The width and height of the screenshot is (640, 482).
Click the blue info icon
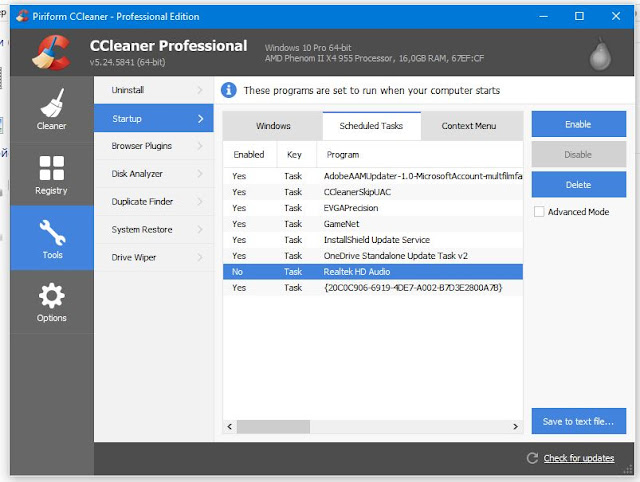[229, 90]
